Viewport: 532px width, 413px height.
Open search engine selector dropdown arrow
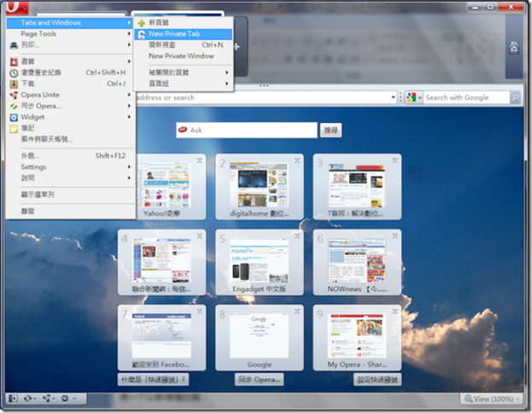point(419,98)
